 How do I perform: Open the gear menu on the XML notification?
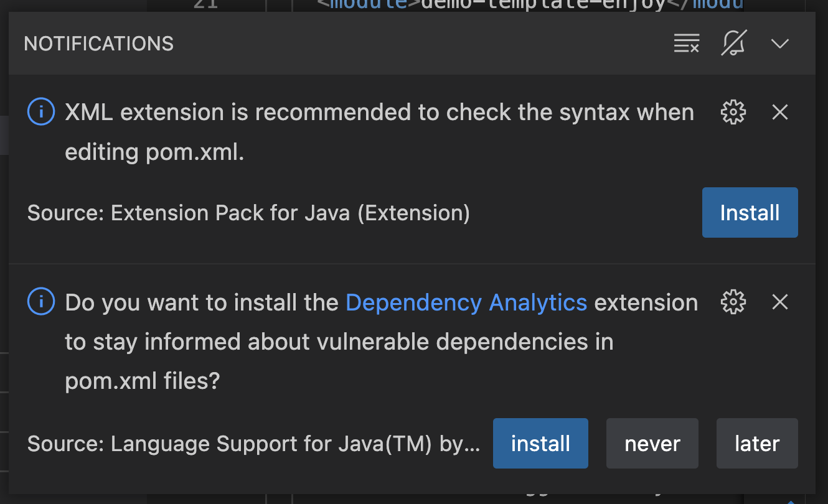[733, 113]
